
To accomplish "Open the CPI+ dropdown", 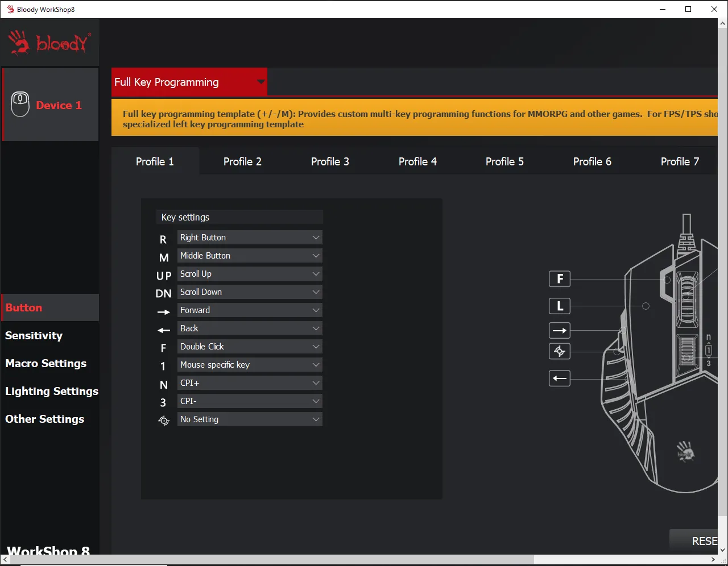I will pos(250,383).
